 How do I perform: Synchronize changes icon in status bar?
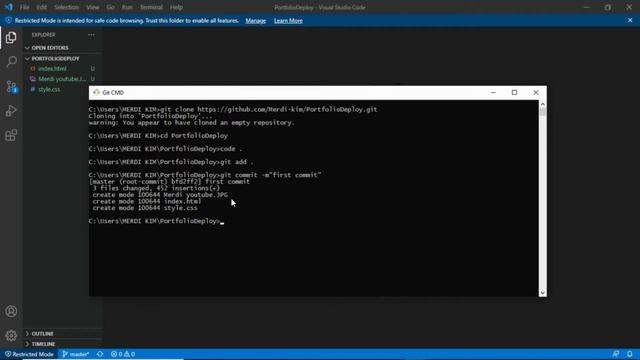click(100, 354)
